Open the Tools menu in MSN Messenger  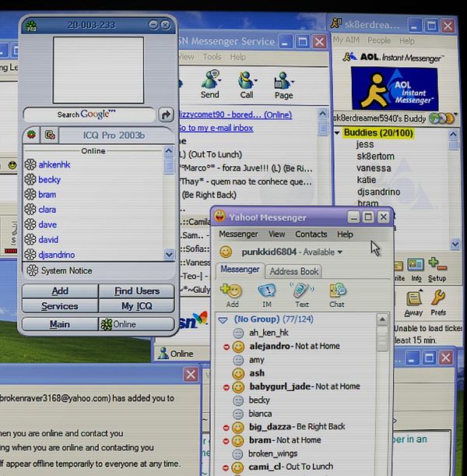[x=212, y=57]
